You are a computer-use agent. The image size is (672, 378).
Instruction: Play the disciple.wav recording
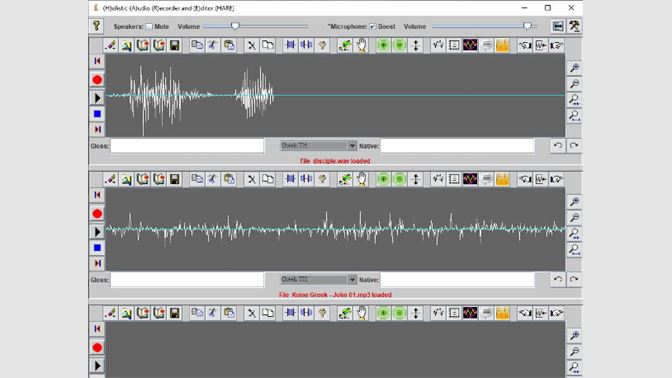pyautogui.click(x=97, y=98)
